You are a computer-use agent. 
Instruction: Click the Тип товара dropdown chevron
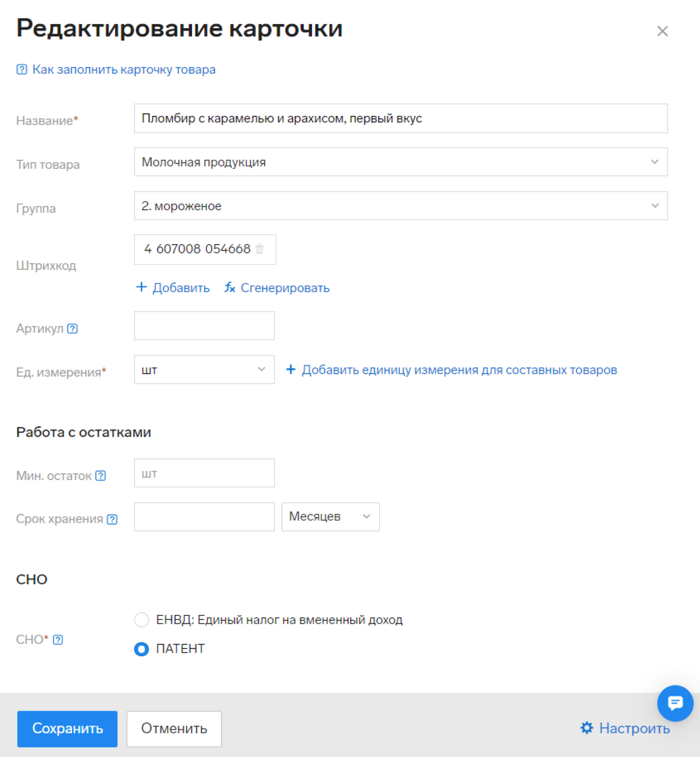(655, 162)
